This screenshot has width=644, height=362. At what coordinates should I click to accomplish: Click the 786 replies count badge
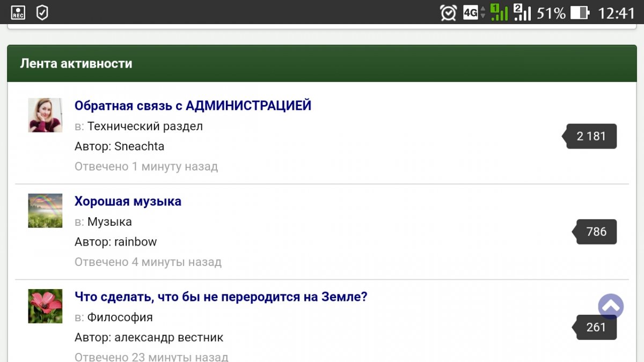596,232
